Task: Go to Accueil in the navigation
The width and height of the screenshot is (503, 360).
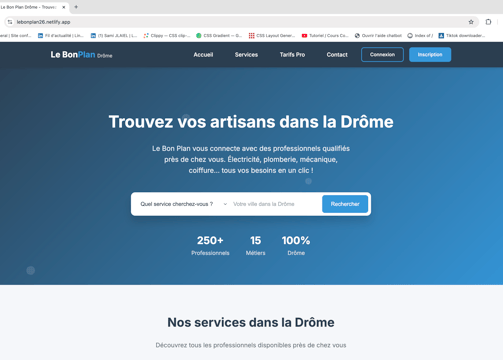Action: pyautogui.click(x=203, y=55)
